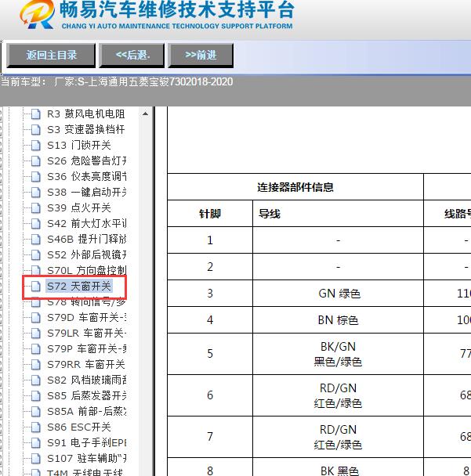Click the RD/GN cell in pin 6 row

(338, 395)
